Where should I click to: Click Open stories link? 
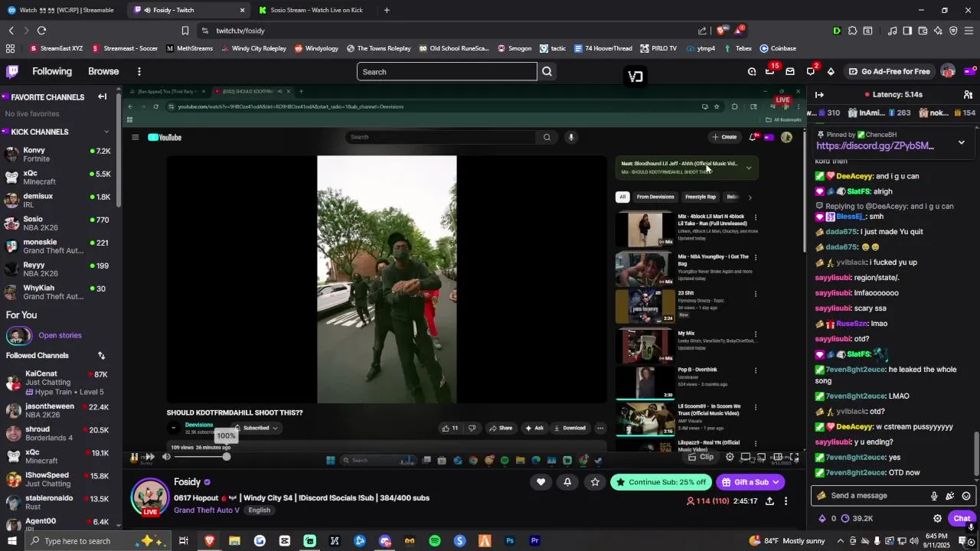(x=60, y=335)
